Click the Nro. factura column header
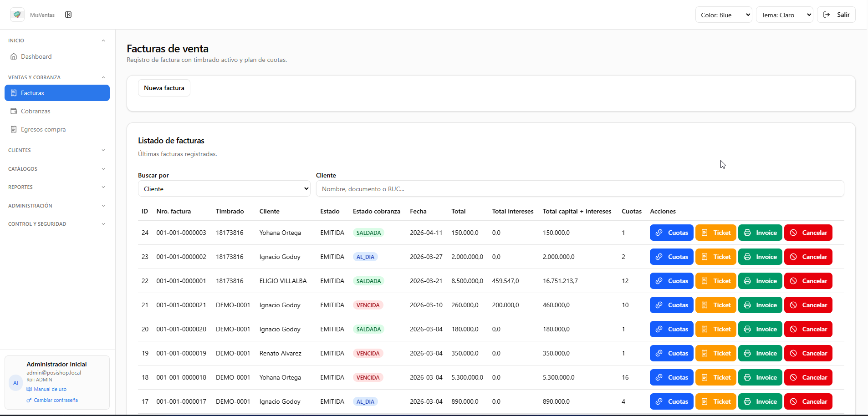Image resolution: width=868 pixels, height=416 pixels. [174, 211]
